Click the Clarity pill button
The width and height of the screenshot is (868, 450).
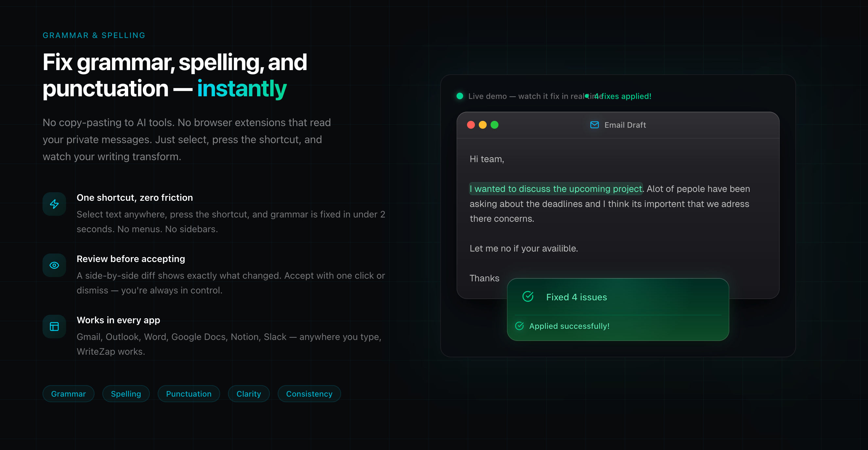(248, 394)
